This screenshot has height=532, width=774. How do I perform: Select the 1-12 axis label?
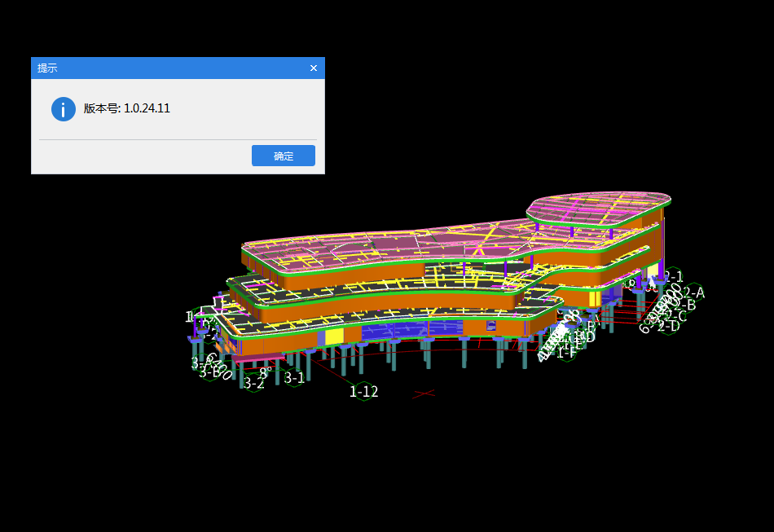pyautogui.click(x=364, y=391)
